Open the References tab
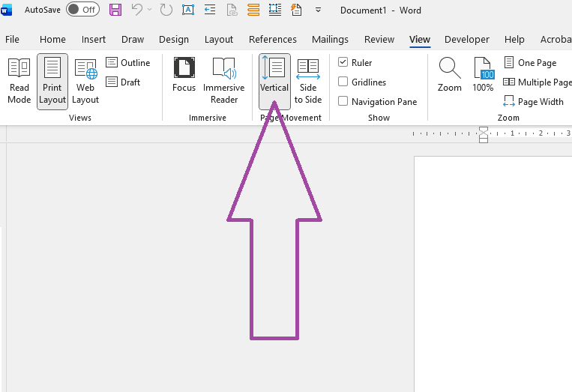The image size is (572, 392). click(272, 40)
